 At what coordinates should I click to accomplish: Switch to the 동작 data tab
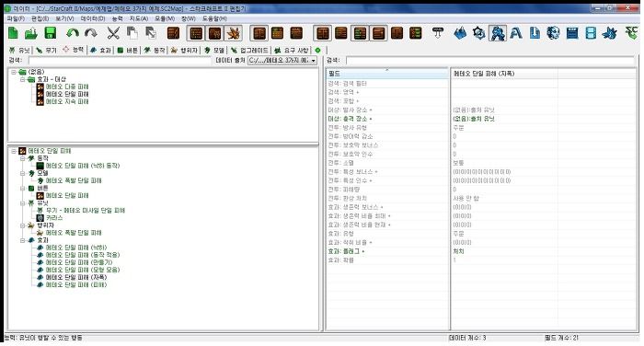(x=155, y=50)
